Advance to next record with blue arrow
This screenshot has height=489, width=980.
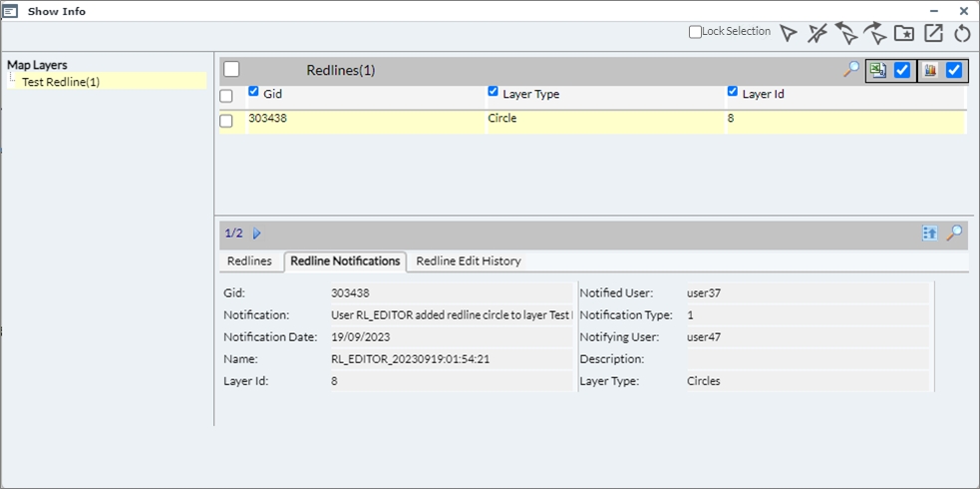coord(257,234)
